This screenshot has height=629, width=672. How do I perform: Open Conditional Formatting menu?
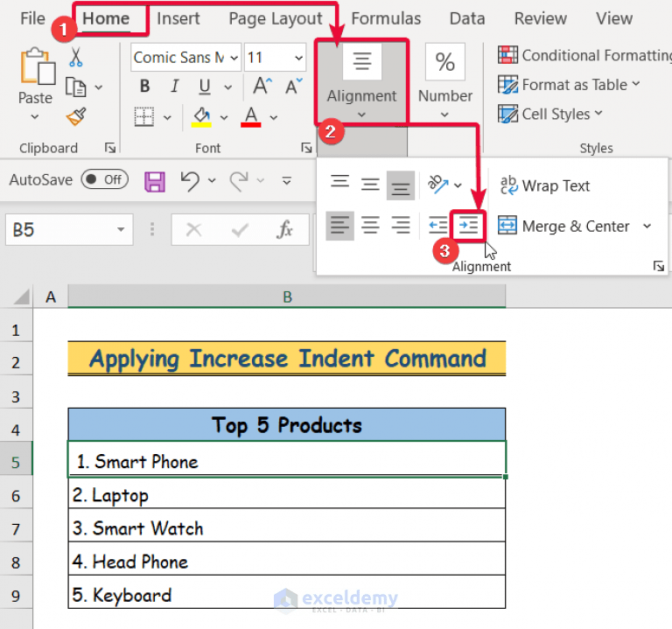(584, 55)
